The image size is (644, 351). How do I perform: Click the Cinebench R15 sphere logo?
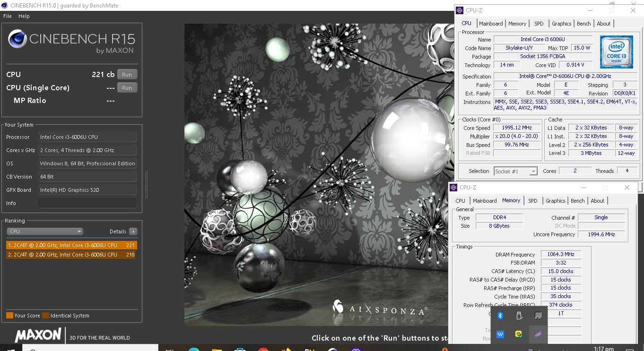tap(17, 39)
